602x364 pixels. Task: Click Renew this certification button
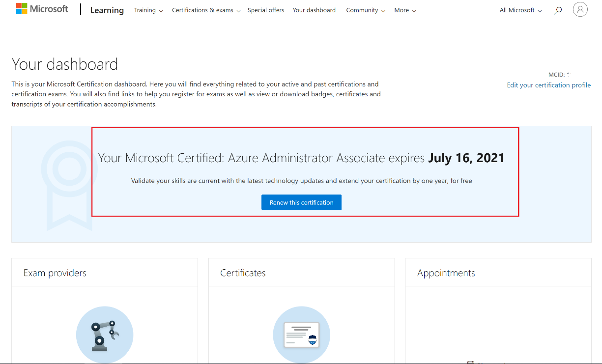click(x=301, y=202)
